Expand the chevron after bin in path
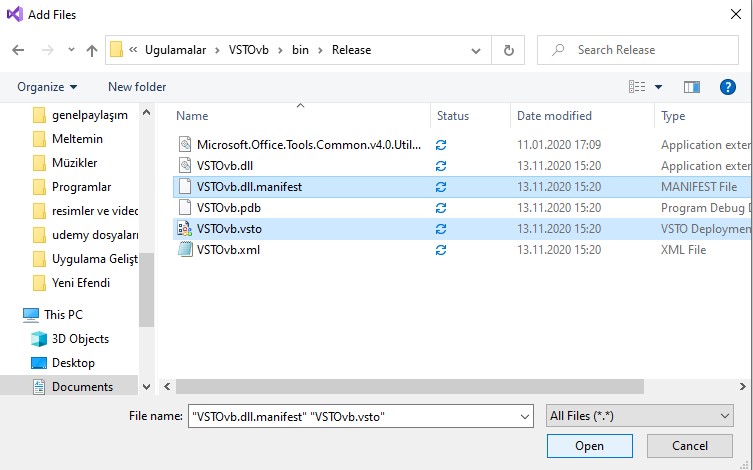Image resolution: width=753 pixels, height=470 pixels. click(x=320, y=50)
